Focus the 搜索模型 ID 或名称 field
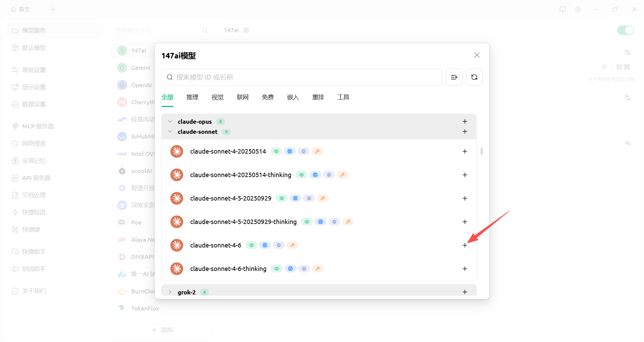This screenshot has width=644, height=342. click(302, 77)
